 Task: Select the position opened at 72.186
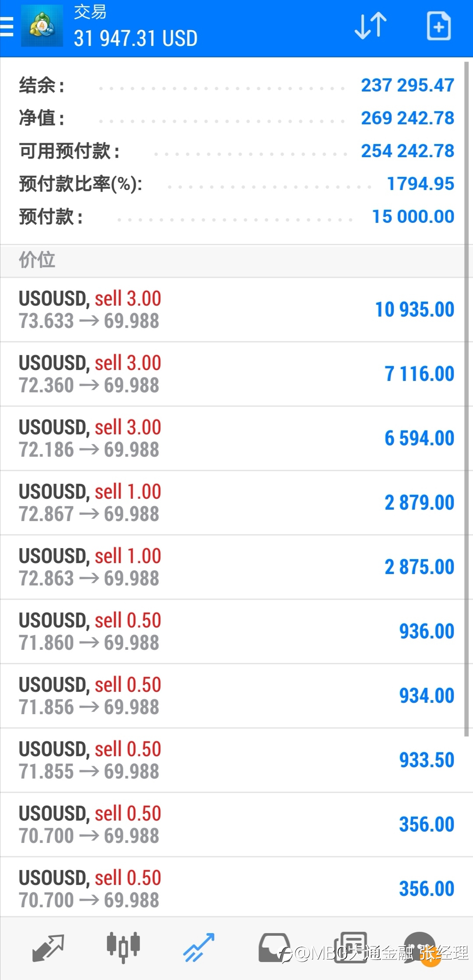coord(232,438)
